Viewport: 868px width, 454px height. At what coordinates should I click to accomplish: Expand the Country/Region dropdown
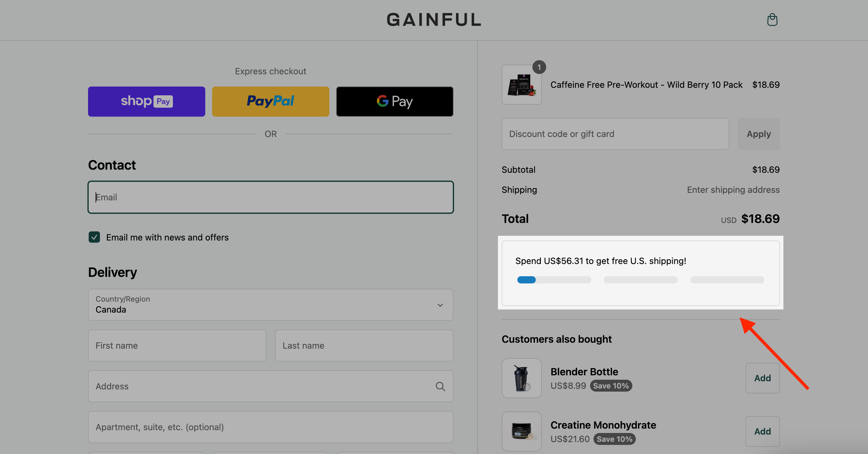270,305
